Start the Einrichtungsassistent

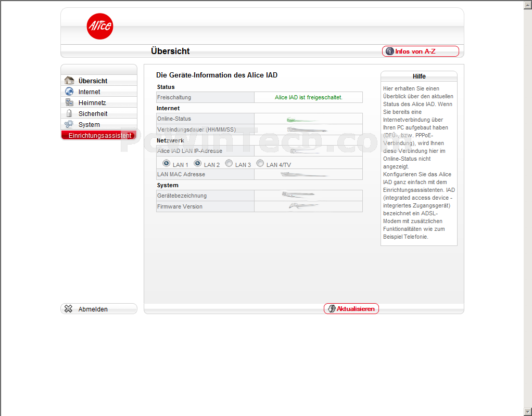tap(99, 135)
